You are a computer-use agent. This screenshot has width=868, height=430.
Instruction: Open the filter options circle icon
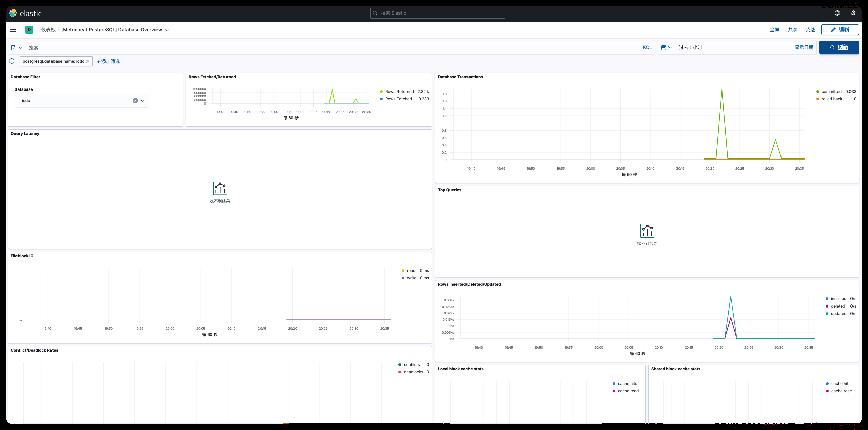(x=12, y=61)
